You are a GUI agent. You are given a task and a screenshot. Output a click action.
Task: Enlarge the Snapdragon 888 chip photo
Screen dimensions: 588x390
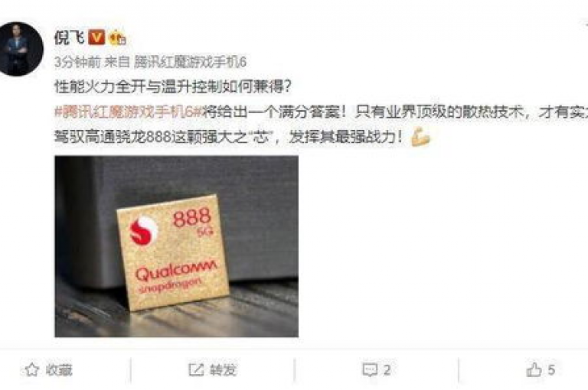point(176,246)
